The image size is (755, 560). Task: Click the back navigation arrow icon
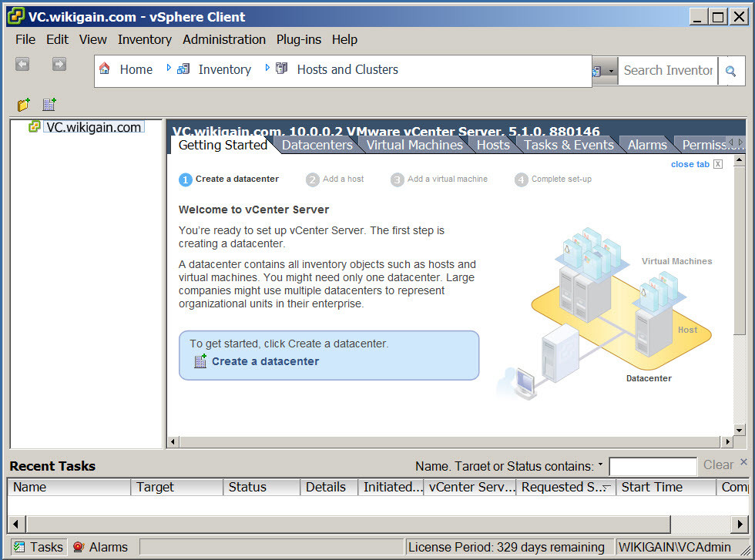coord(22,64)
